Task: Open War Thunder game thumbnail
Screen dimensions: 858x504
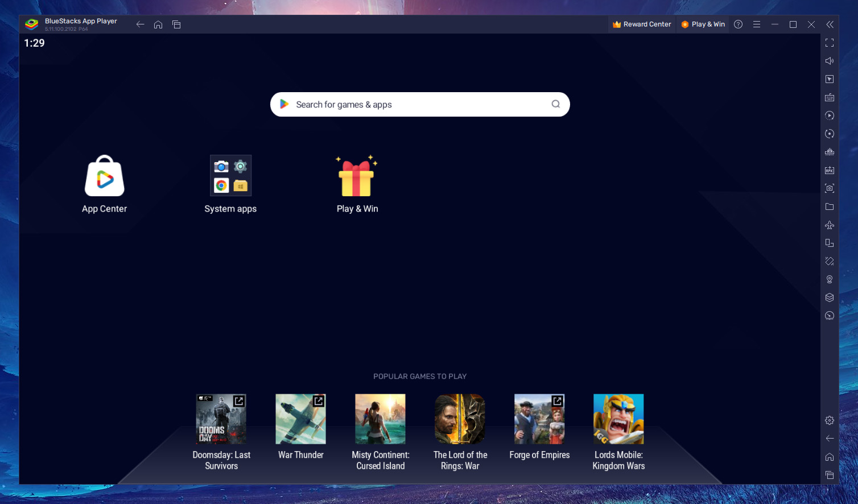Action: [300, 419]
